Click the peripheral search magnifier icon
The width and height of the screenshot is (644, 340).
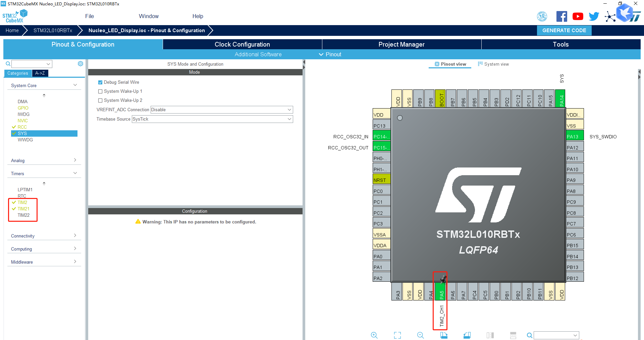point(8,64)
